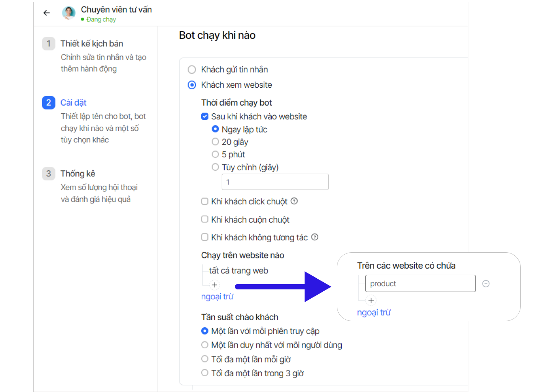Click the consultant bot avatar

tap(69, 13)
